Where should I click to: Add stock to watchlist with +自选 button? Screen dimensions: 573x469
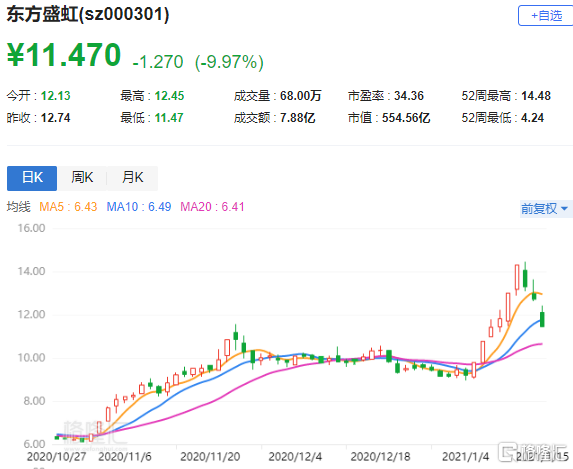(546, 16)
